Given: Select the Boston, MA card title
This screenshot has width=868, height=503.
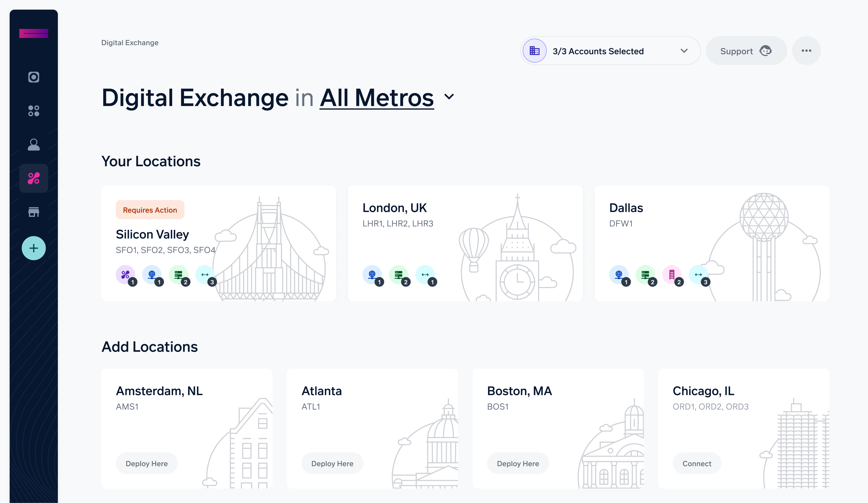Looking at the screenshot, I should 519,391.
